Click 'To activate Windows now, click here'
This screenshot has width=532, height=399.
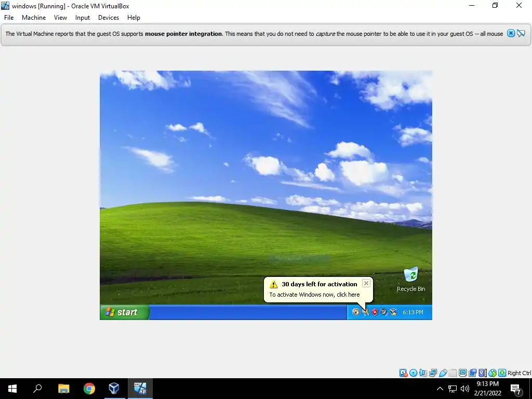(x=314, y=295)
